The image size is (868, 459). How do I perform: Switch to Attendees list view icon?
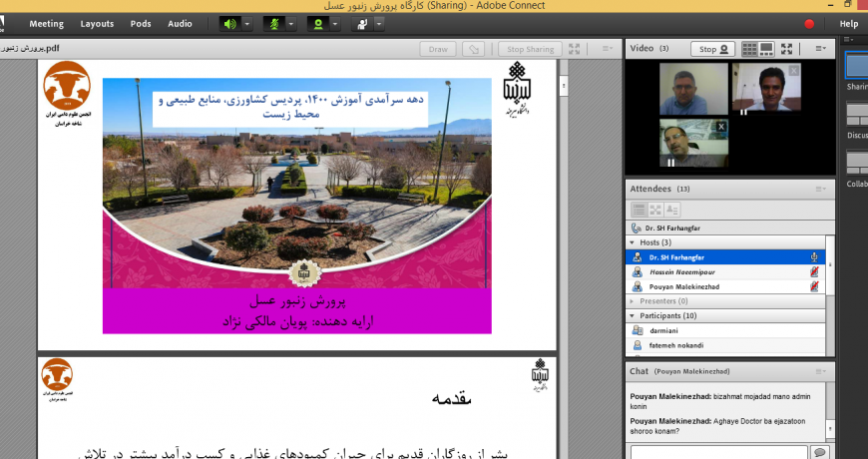639,210
